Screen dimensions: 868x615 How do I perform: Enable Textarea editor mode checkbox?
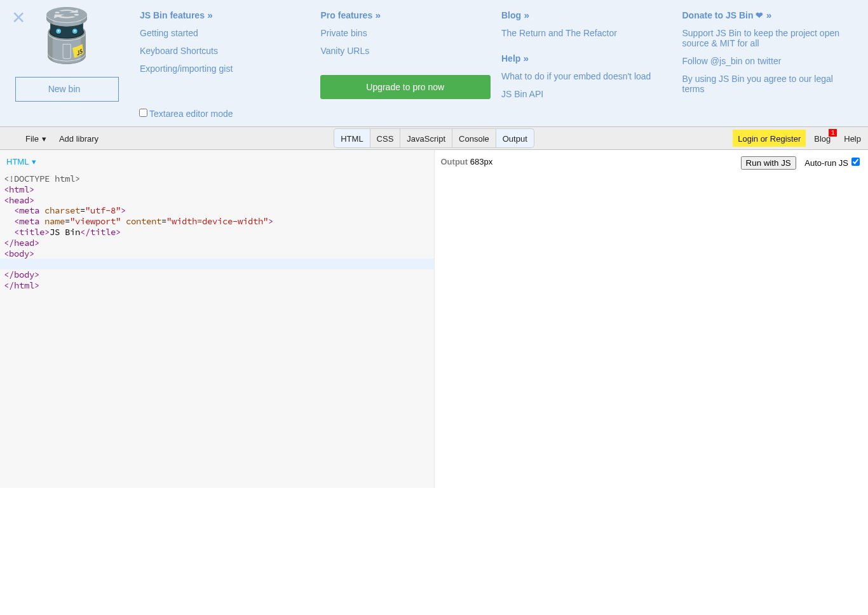(143, 112)
